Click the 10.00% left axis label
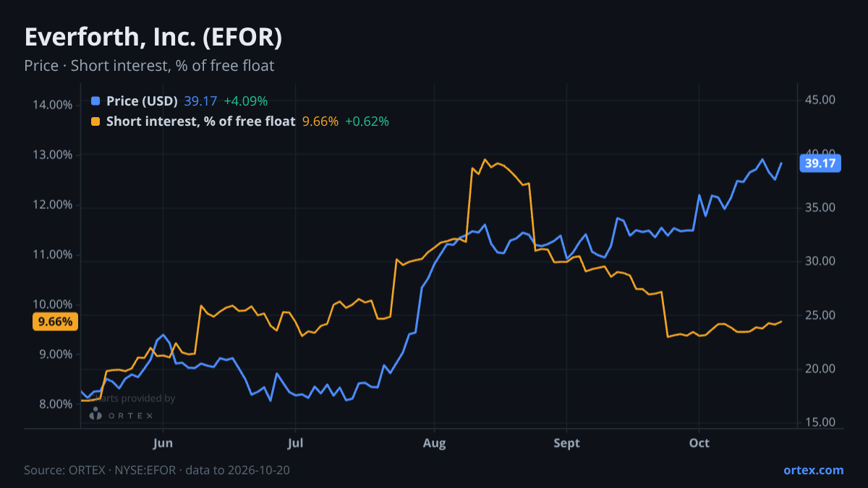868x488 pixels. click(53, 304)
